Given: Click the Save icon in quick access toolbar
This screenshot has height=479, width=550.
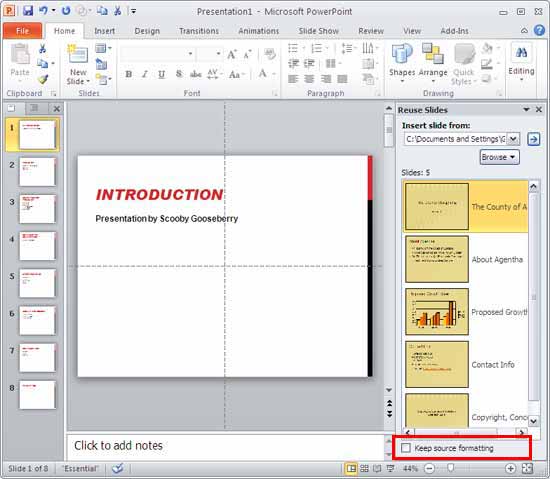Looking at the screenshot, I should (27, 11).
